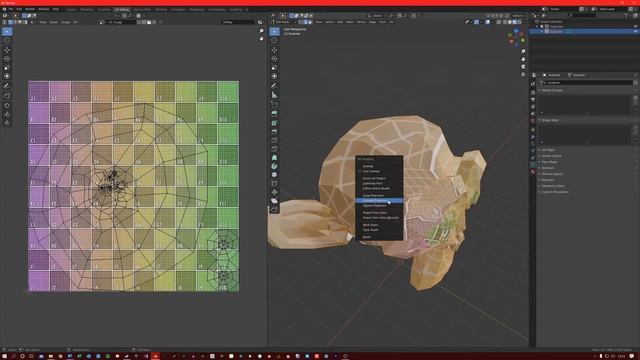Select the Measure tool in 3D viewport
The height and width of the screenshot is (360, 640).
pos(274,95)
